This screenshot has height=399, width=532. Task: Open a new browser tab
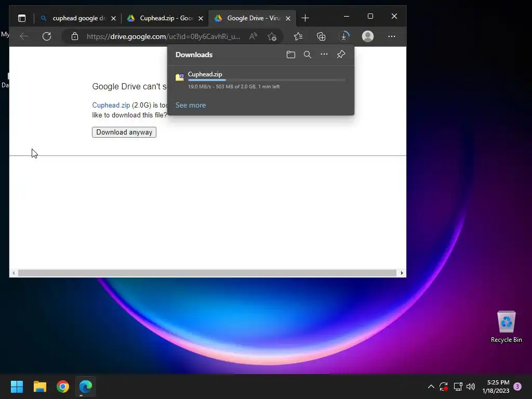[x=305, y=18]
